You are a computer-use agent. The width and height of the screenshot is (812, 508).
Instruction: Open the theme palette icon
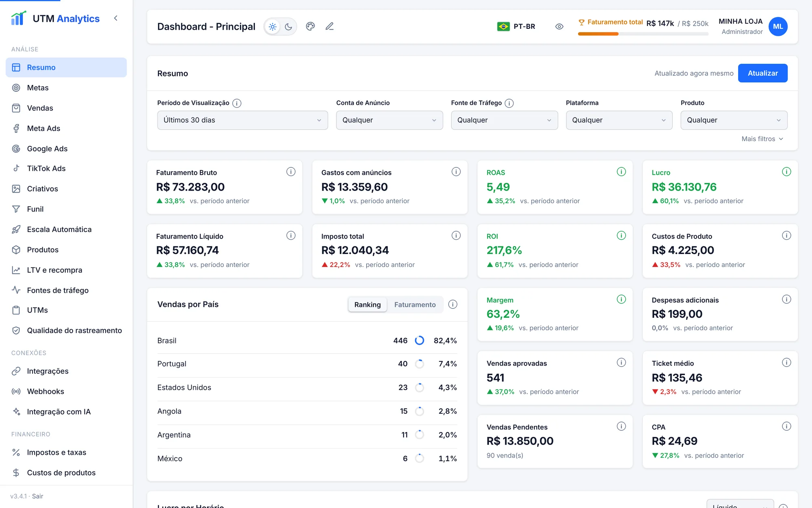[x=310, y=26]
